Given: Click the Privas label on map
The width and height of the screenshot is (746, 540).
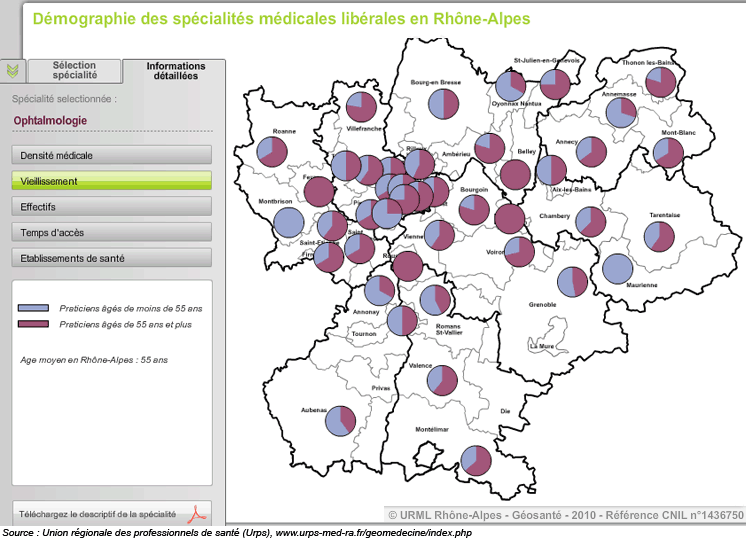Looking at the screenshot, I should [381, 388].
